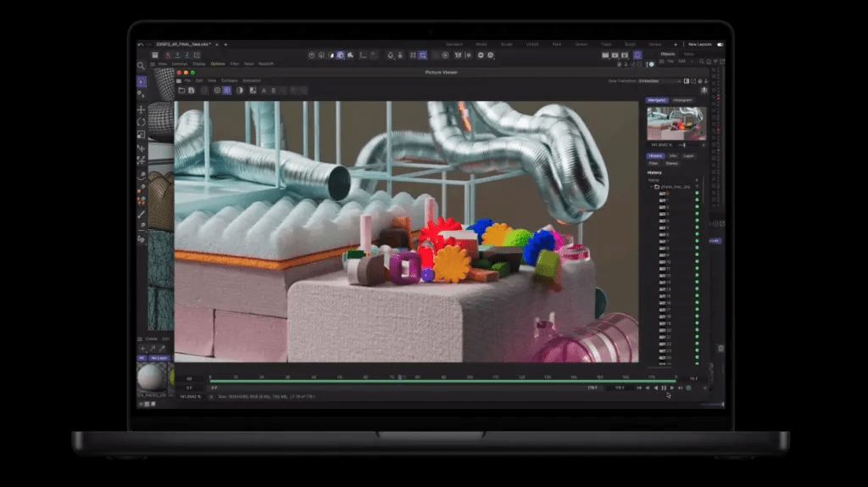Toggle the New Layouts switch
Screen dimensions: 868x487
tap(721, 44)
